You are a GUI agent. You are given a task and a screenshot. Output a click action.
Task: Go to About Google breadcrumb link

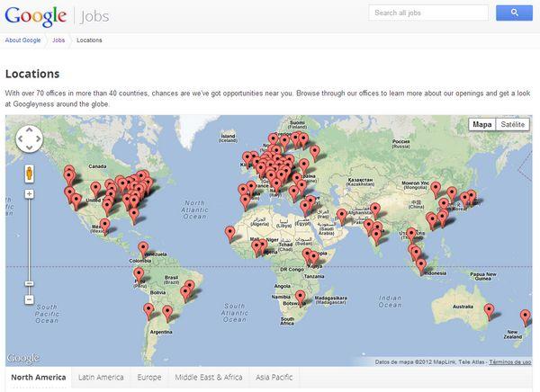(22, 40)
